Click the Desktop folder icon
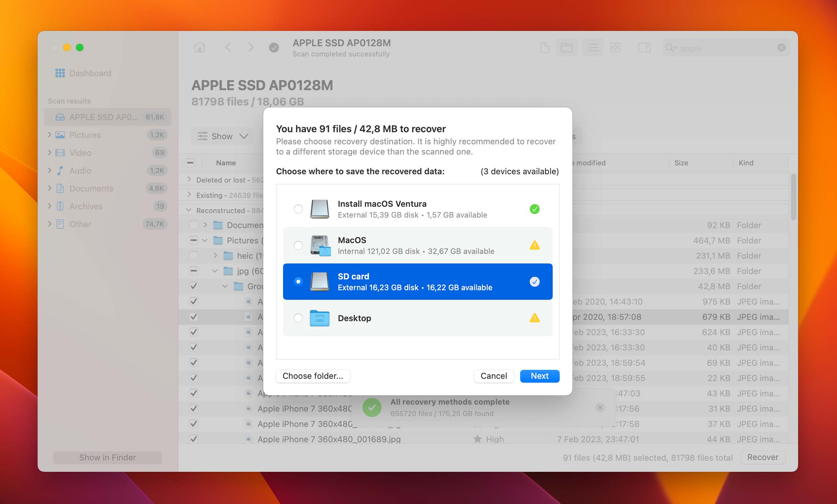This screenshot has width=837, height=504. 319,318
